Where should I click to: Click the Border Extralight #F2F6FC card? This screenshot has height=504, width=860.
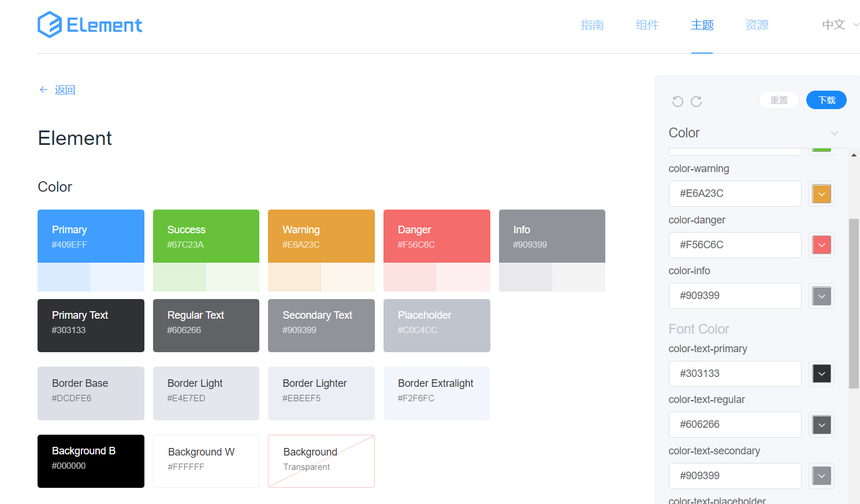pyautogui.click(x=437, y=393)
